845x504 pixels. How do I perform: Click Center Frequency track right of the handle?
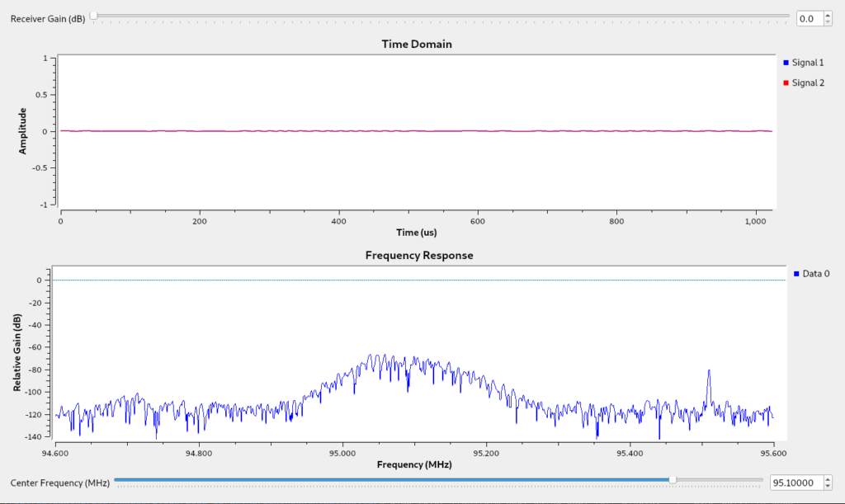coord(718,479)
